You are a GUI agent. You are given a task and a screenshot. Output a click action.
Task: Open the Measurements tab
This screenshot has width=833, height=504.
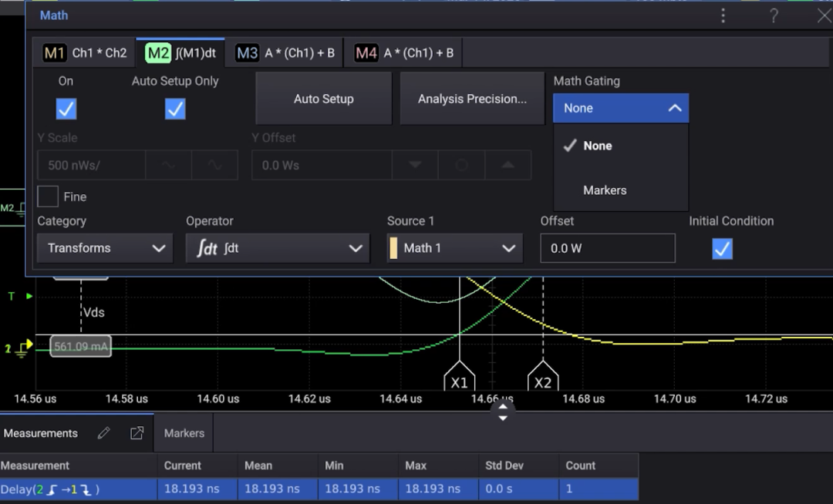coord(40,433)
